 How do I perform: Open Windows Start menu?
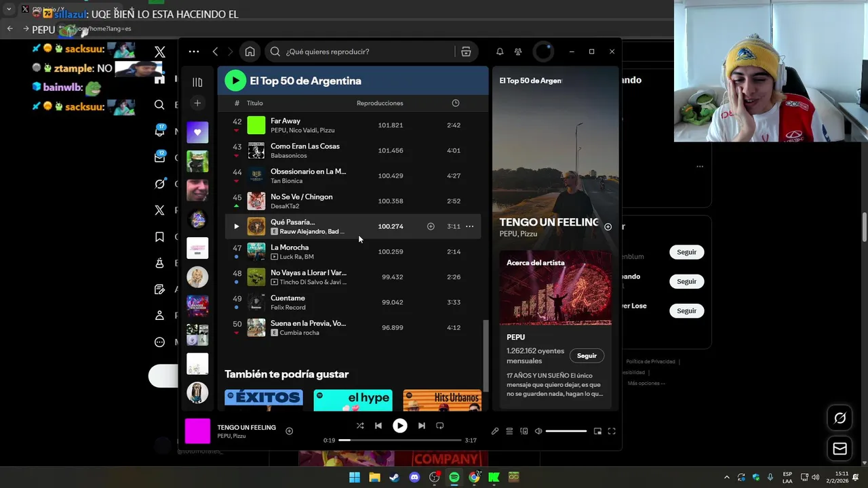[x=355, y=477]
